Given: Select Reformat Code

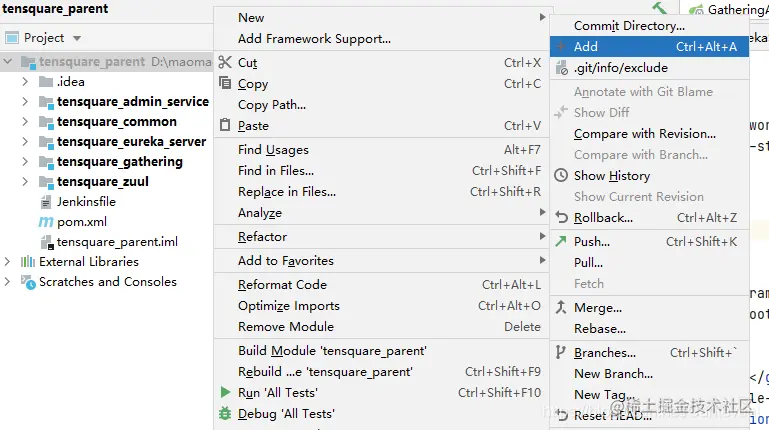Looking at the screenshot, I should [x=382, y=285].
